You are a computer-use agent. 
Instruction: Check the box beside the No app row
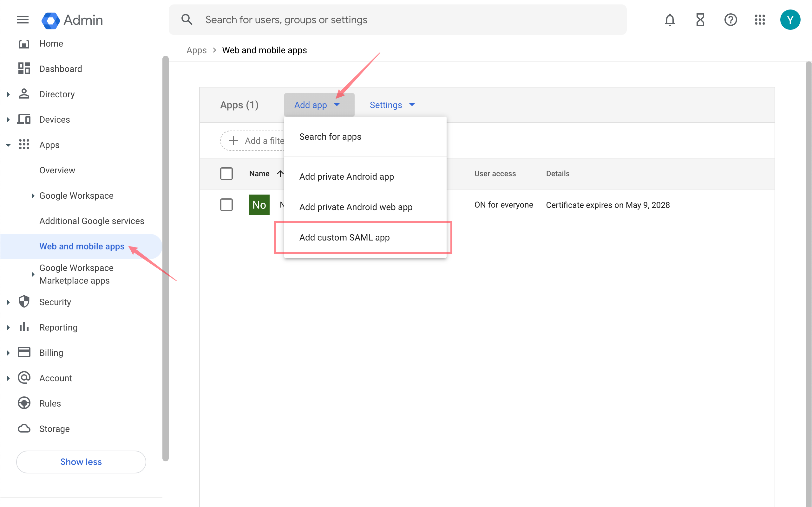tap(226, 205)
